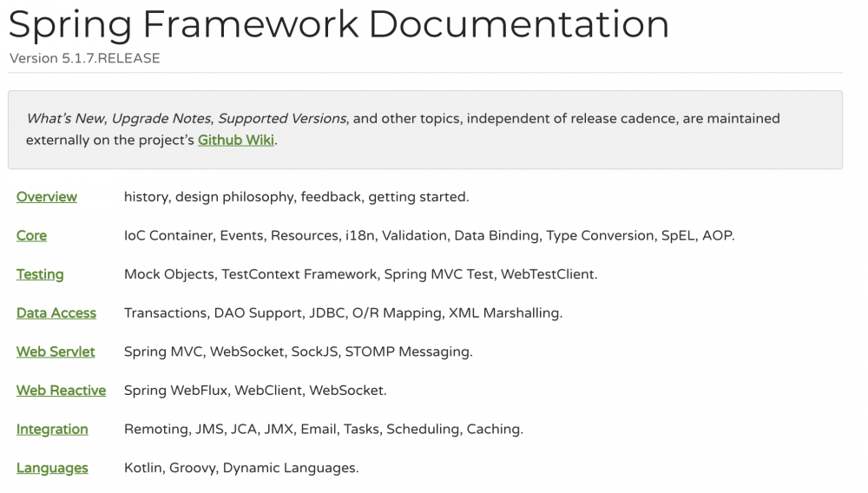Click the 'Mock Objects, TestContext Framework' description

tap(360, 274)
